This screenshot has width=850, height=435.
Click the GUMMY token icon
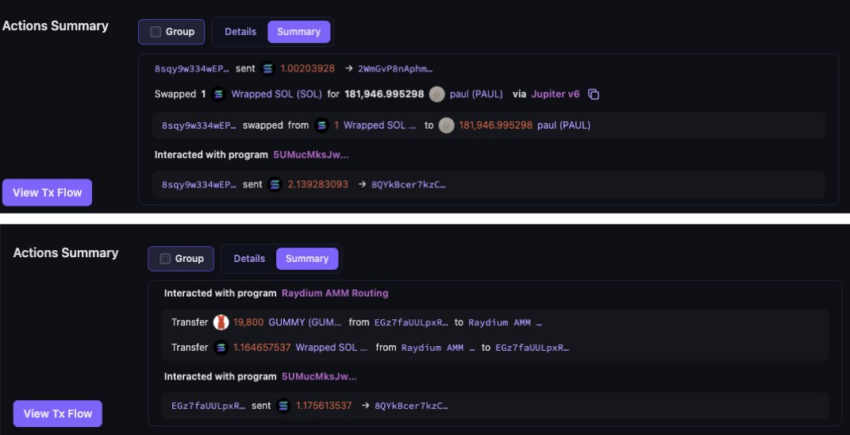tap(221, 322)
